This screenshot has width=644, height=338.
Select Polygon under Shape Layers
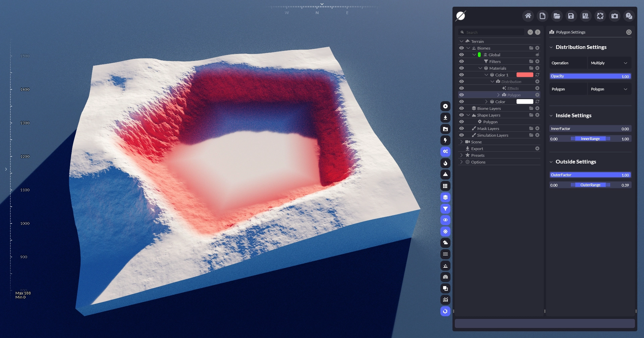click(490, 122)
